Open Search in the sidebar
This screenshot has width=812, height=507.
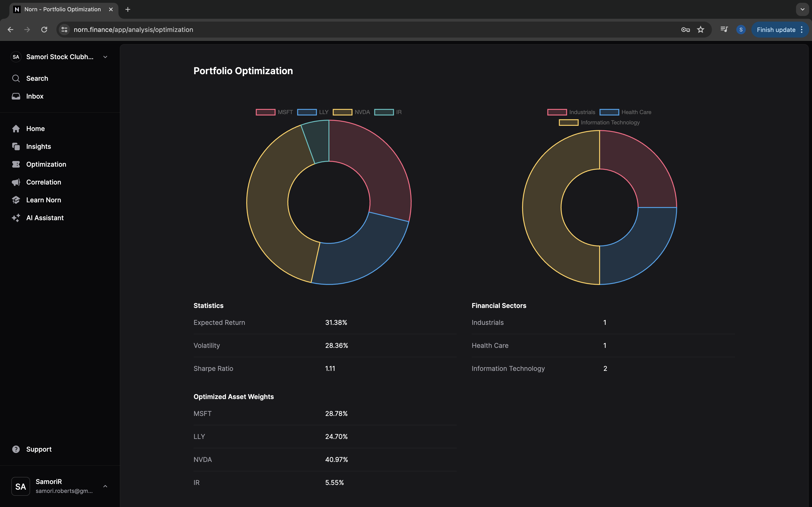(37, 78)
